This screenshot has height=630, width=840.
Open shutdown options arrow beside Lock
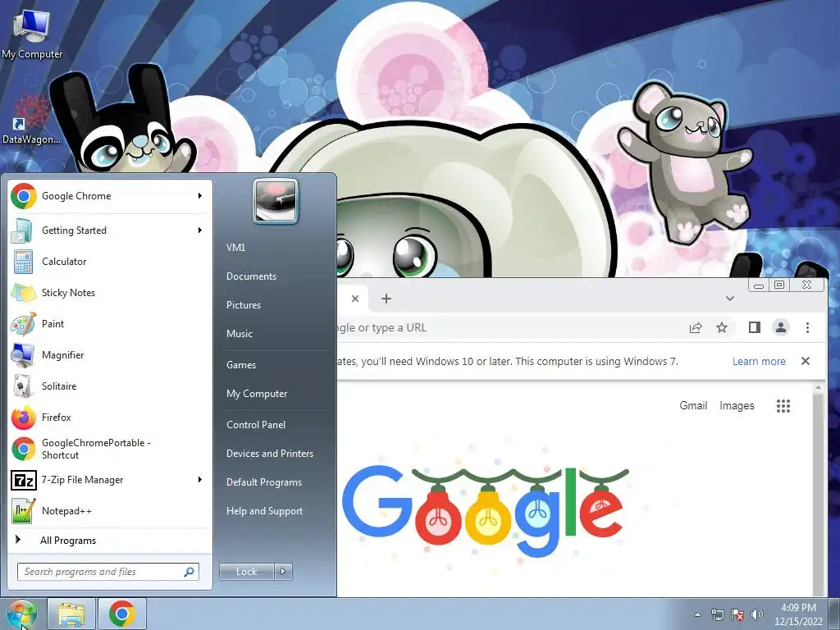[283, 572]
